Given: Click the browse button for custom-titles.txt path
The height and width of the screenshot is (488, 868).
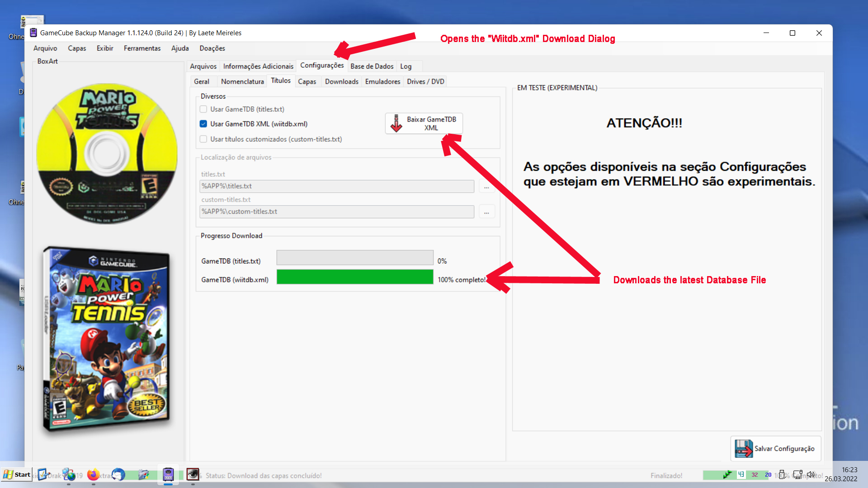Looking at the screenshot, I should (486, 211).
